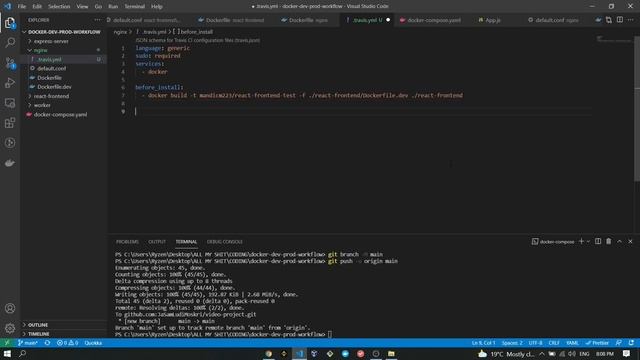The width and height of the screenshot is (640, 360).
Task: Expand the OUTLINE section
Action: pyautogui.click(x=38, y=325)
